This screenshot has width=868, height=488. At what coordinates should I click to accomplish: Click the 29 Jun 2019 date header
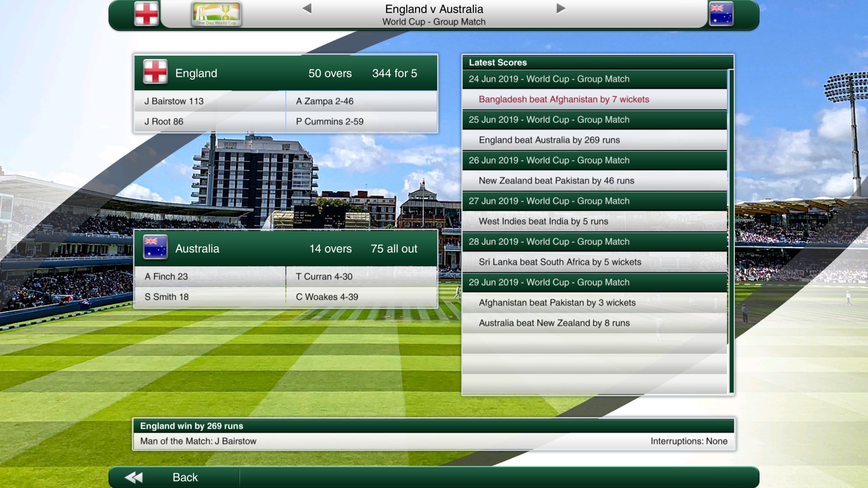pyautogui.click(x=594, y=282)
